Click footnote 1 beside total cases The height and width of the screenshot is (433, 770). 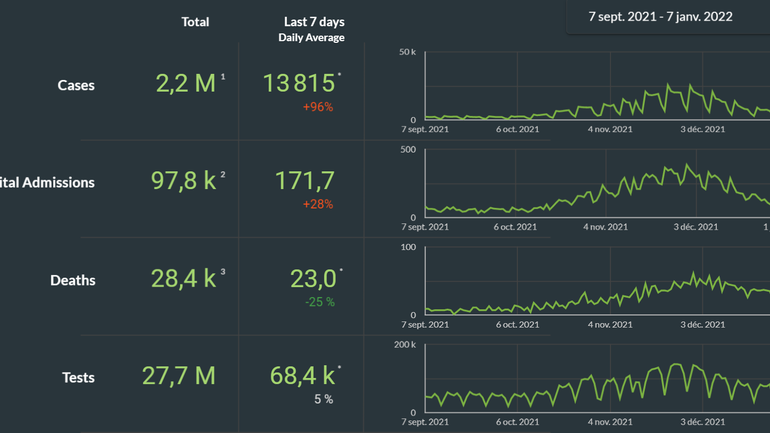[x=223, y=77]
